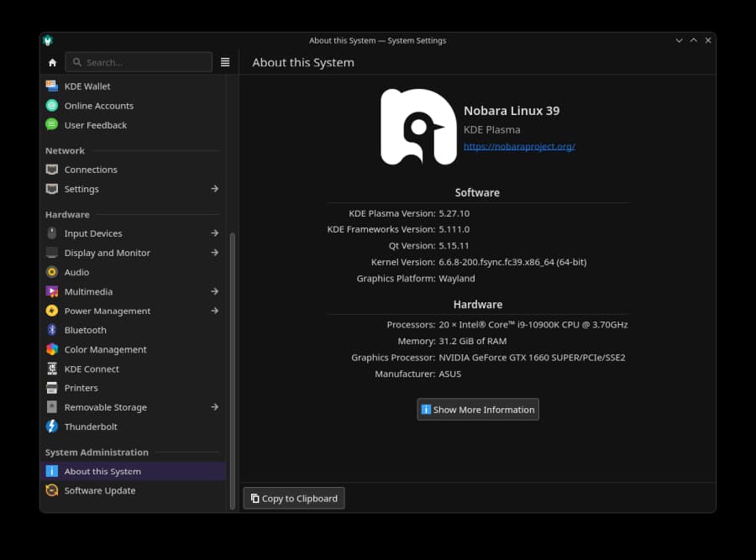The height and width of the screenshot is (560, 756).
Task: Click the KDE Frameworks version 5.111.0
Action: coord(454,229)
